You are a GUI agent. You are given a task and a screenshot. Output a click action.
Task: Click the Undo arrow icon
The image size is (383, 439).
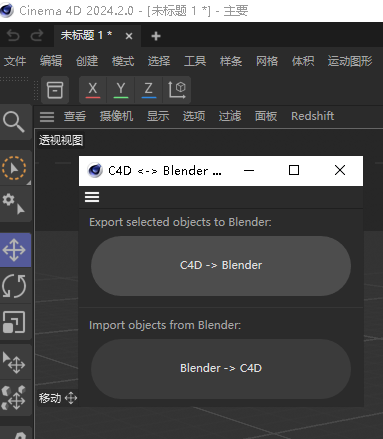pyautogui.click(x=13, y=35)
